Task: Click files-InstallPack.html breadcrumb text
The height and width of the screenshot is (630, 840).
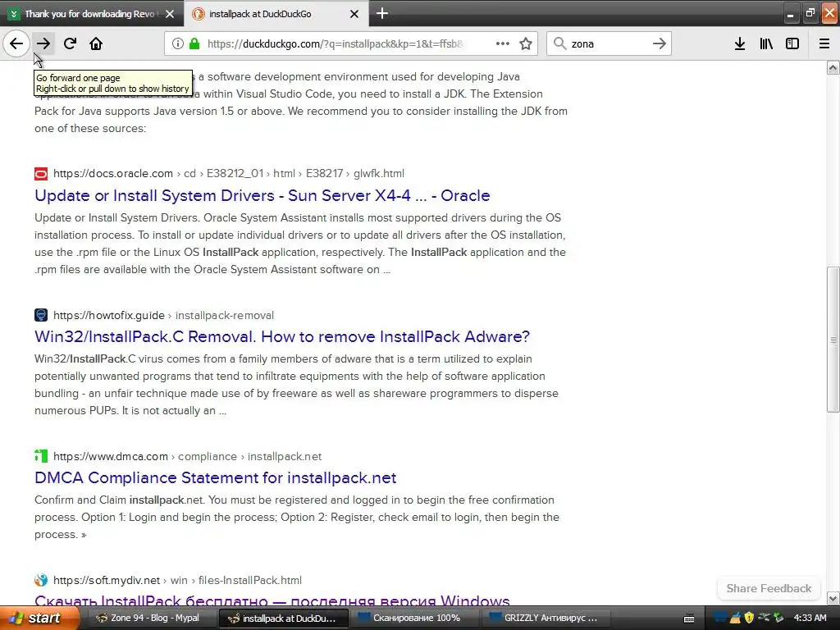Action: click(x=249, y=580)
